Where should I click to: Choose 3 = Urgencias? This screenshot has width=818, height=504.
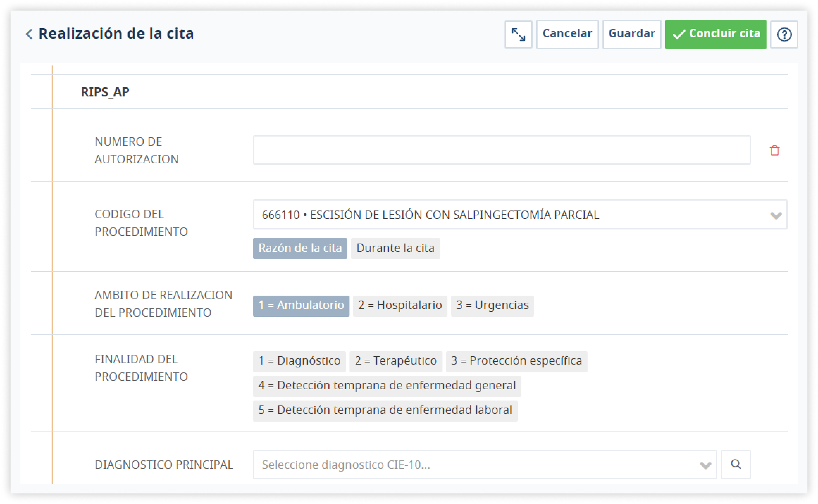(492, 306)
